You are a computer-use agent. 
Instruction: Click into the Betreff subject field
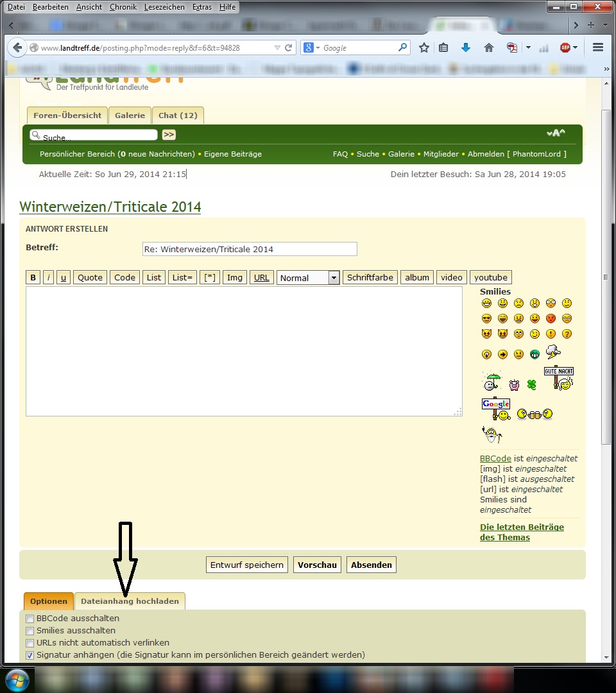click(x=249, y=249)
